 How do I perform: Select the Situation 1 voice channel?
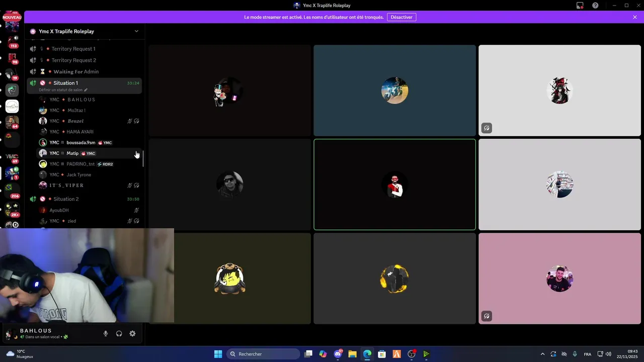click(x=85, y=85)
